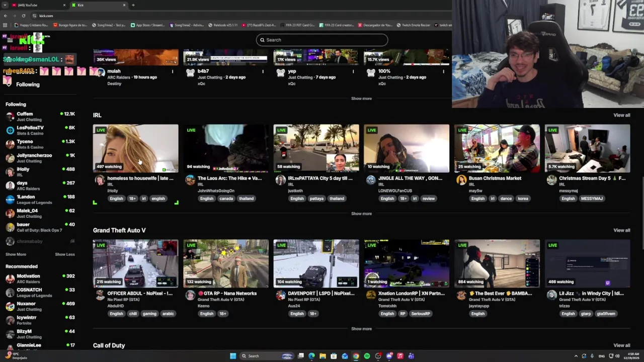
Task: Open Christmas Stream Day 5 thumbnail
Action: pyautogui.click(x=587, y=148)
